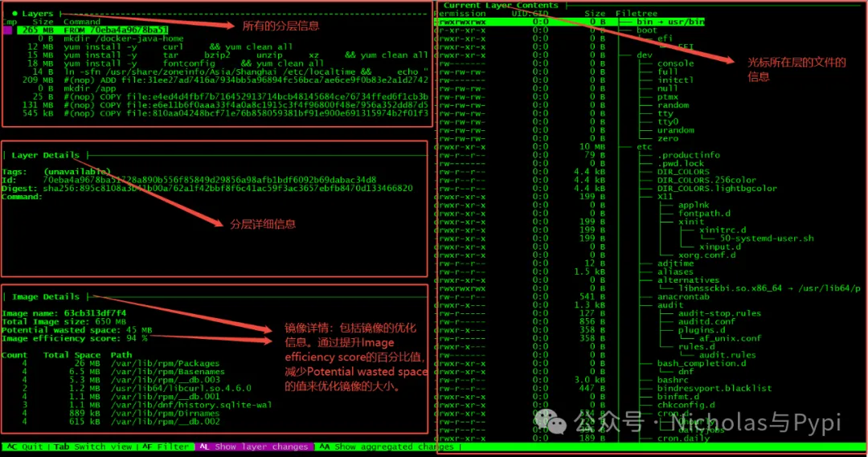Toggle ^A Show aggregated changes
Viewport: 868px width, 457px height.
[x=386, y=447]
